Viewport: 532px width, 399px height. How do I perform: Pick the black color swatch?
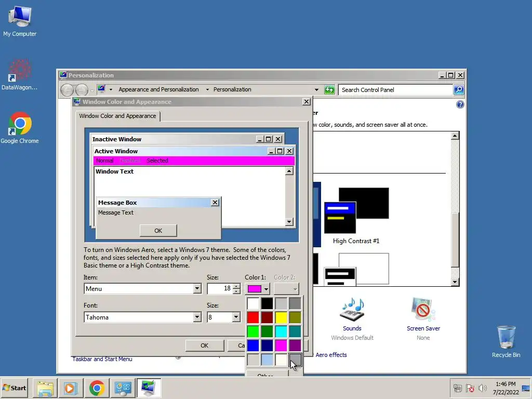[x=267, y=303]
